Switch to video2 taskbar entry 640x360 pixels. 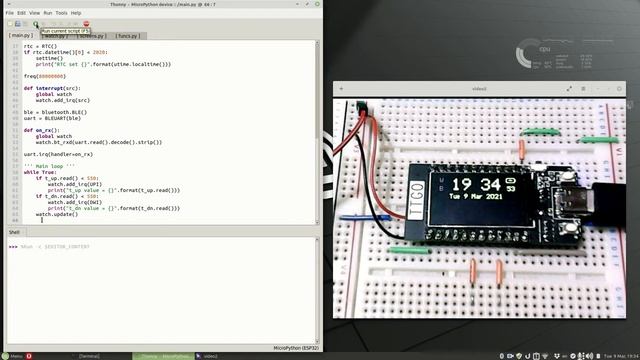click(x=207, y=356)
